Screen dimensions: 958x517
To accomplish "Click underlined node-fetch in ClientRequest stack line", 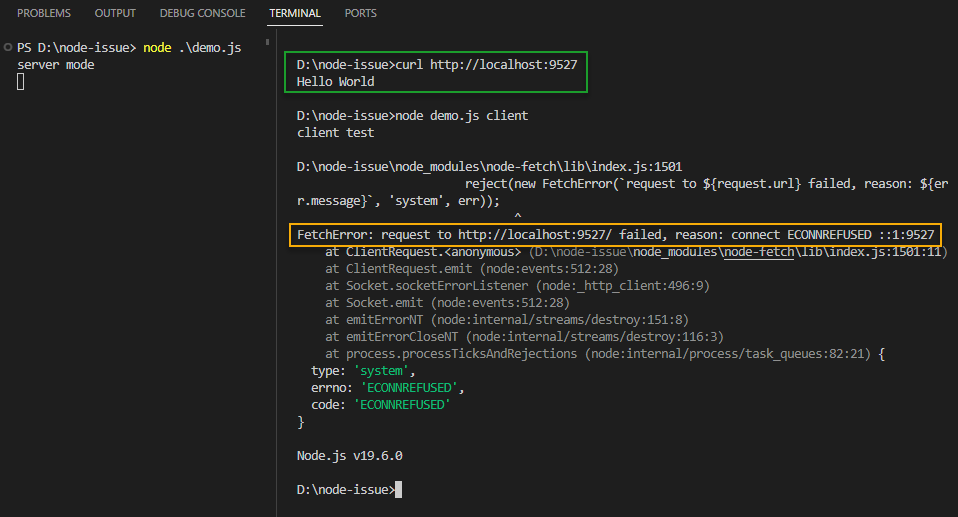I will pyautogui.click(x=759, y=252).
